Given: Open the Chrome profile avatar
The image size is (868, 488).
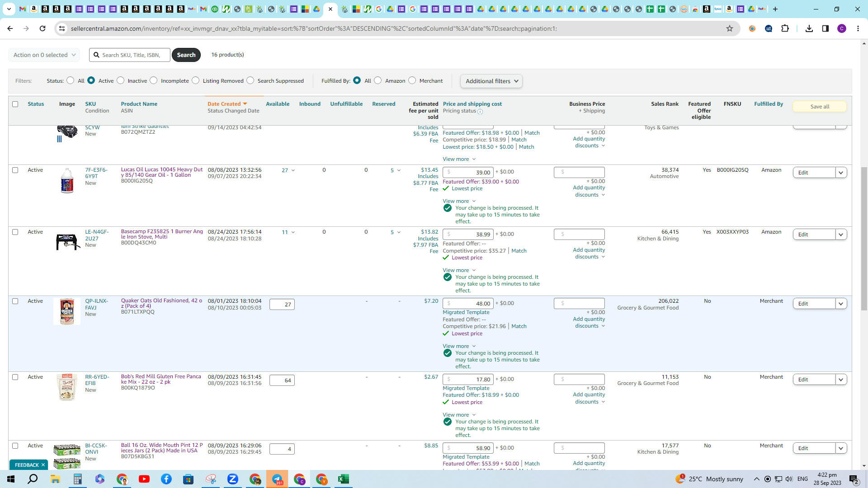Looking at the screenshot, I should (842, 28).
